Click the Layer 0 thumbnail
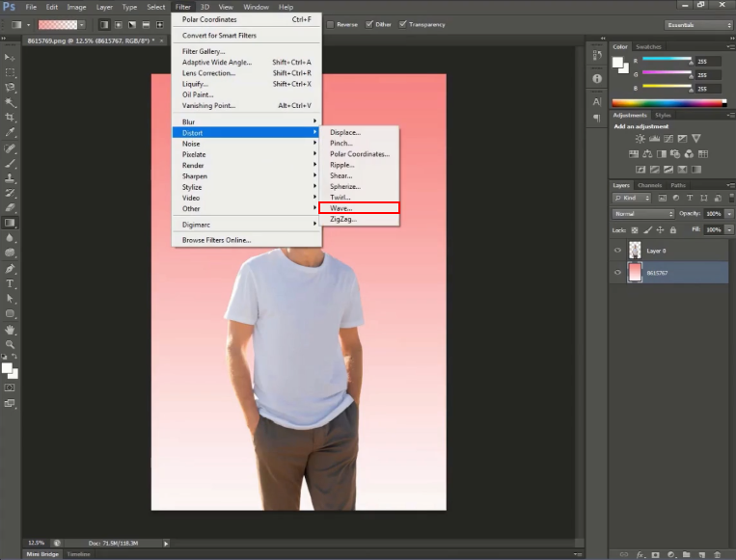The image size is (736, 560). pyautogui.click(x=635, y=251)
